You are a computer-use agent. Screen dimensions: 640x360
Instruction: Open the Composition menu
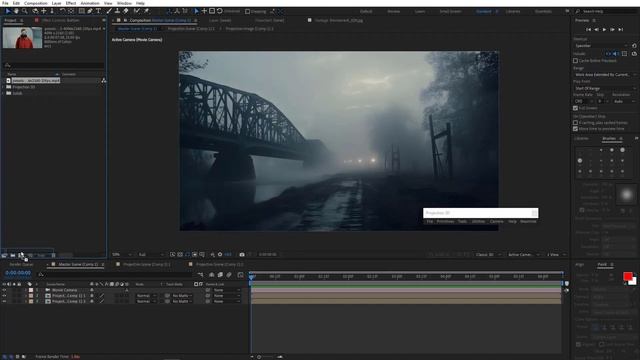pyautogui.click(x=36, y=3)
